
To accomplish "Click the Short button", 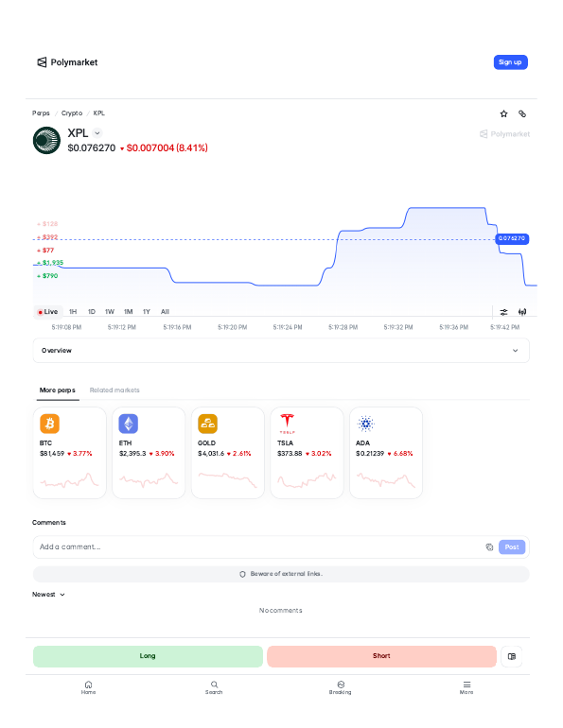I will (381, 656).
